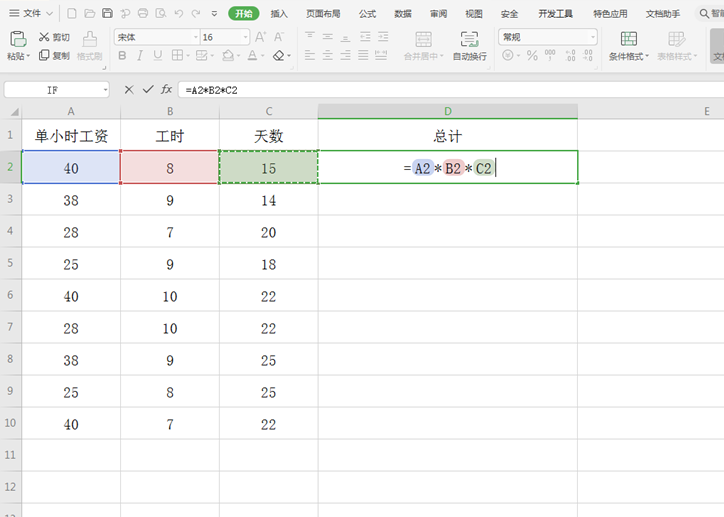Click the Currency format (¥) icon
Image resolution: width=724 pixels, height=517 pixels.
[507, 56]
